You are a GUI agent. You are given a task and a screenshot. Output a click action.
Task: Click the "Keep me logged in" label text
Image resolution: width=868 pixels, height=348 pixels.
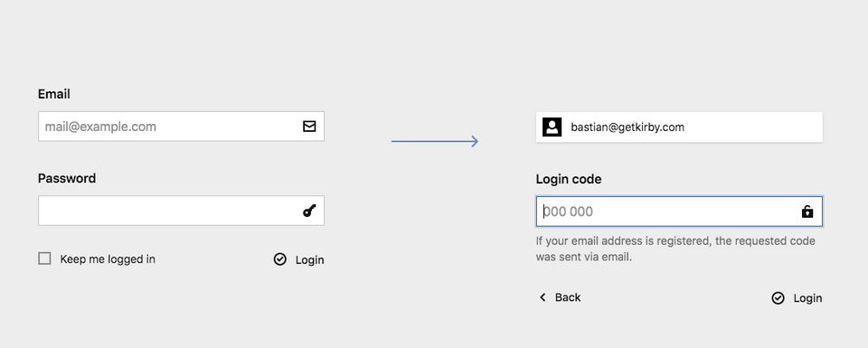point(108,259)
